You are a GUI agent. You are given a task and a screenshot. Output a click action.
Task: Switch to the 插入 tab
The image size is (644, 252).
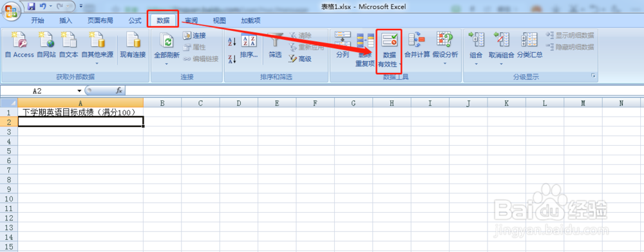click(x=66, y=21)
